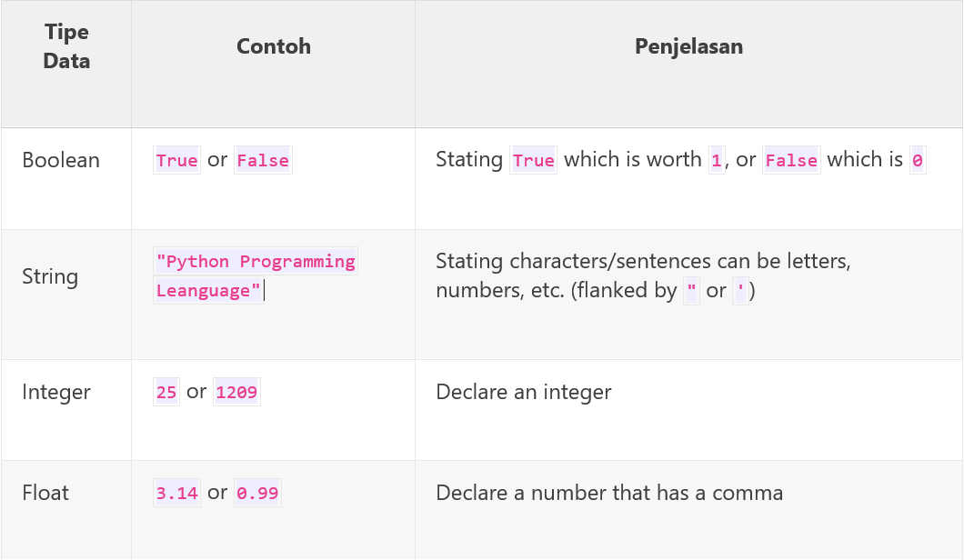Click the "Leanguage" code text
The height and width of the screenshot is (560, 964).
(x=208, y=290)
